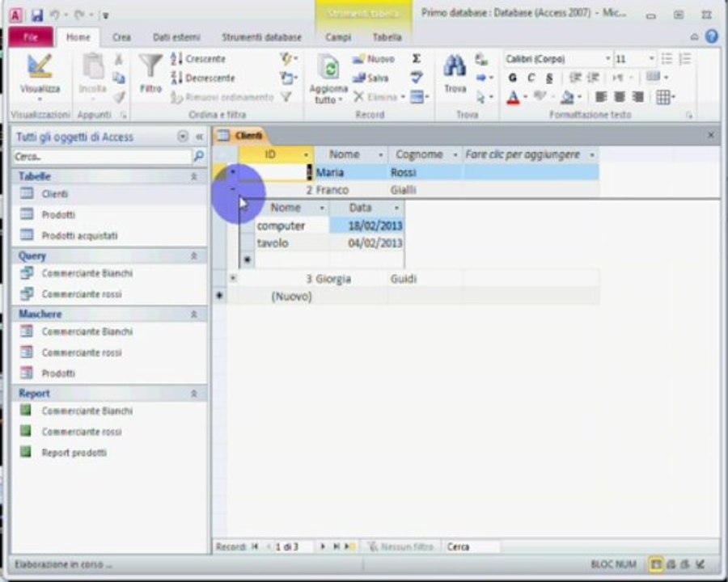
Task: Click the Cerca search box in navigation pane
Action: pos(102,157)
